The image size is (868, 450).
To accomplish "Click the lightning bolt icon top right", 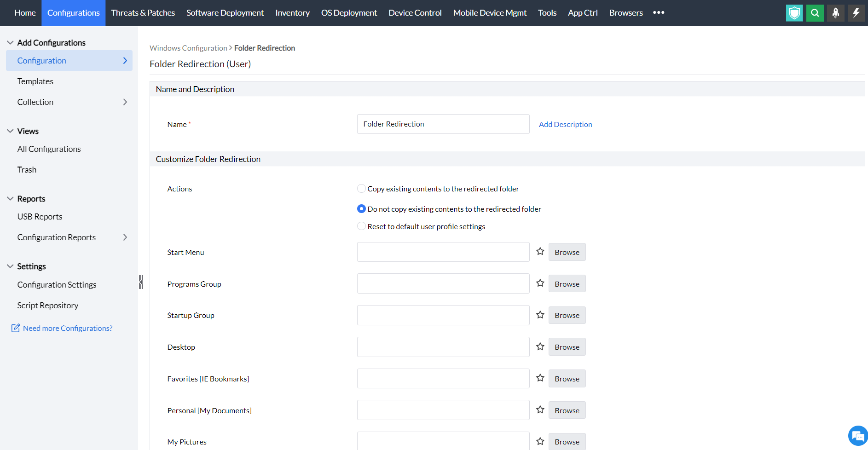I will click(x=856, y=13).
